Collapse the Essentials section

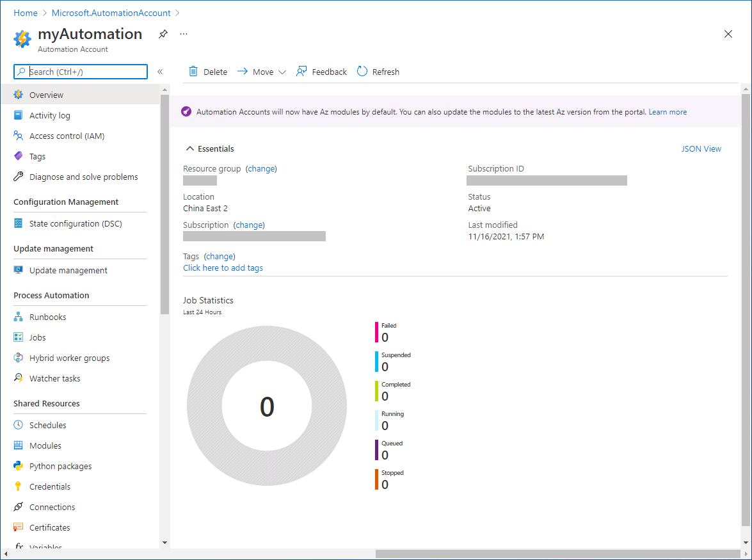pos(189,148)
